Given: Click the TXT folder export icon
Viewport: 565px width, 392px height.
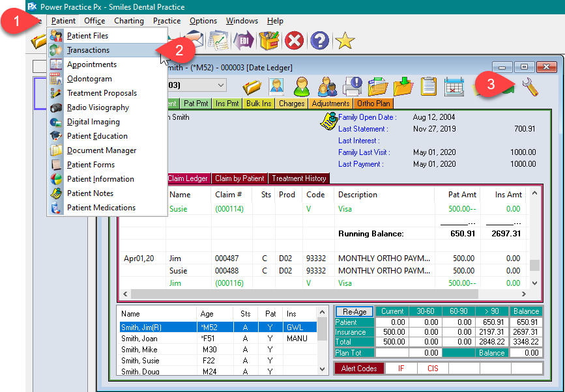Looking at the screenshot, I should 377,87.
